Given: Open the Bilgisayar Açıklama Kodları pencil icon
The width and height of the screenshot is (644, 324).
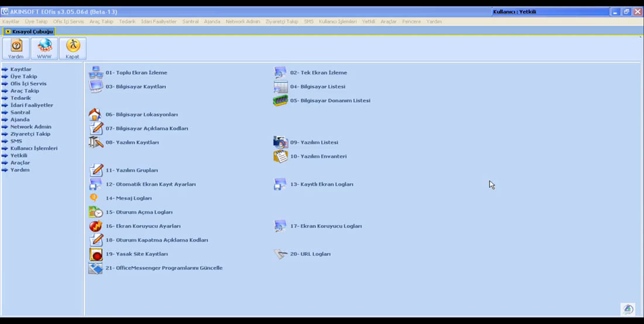Looking at the screenshot, I should tap(96, 128).
